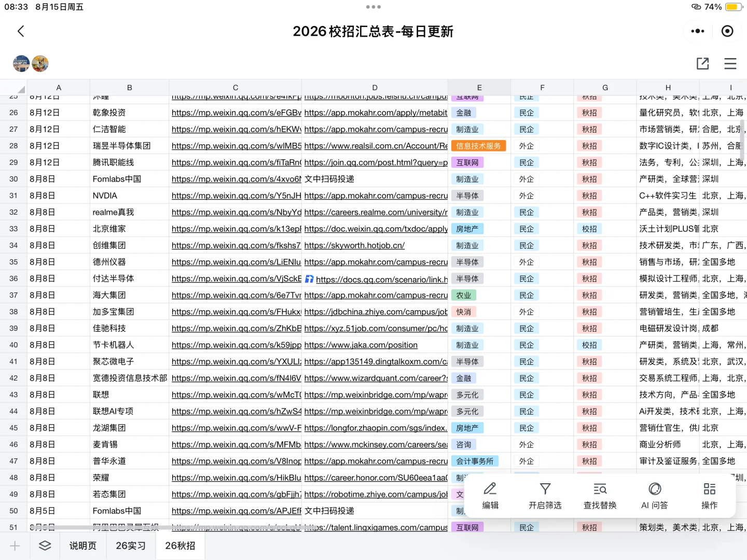This screenshot has height=560, width=747.
Task: Open the 编辑 (edit) tool
Action: 490,495
